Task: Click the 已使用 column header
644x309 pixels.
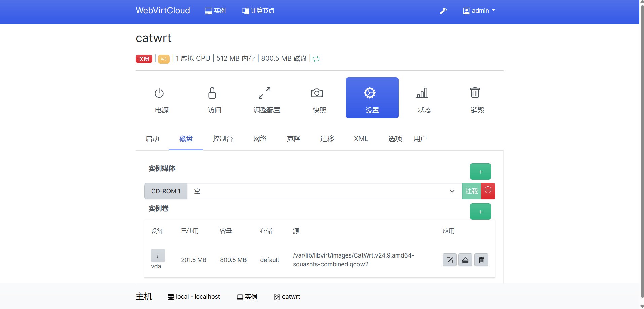Action: click(x=190, y=231)
